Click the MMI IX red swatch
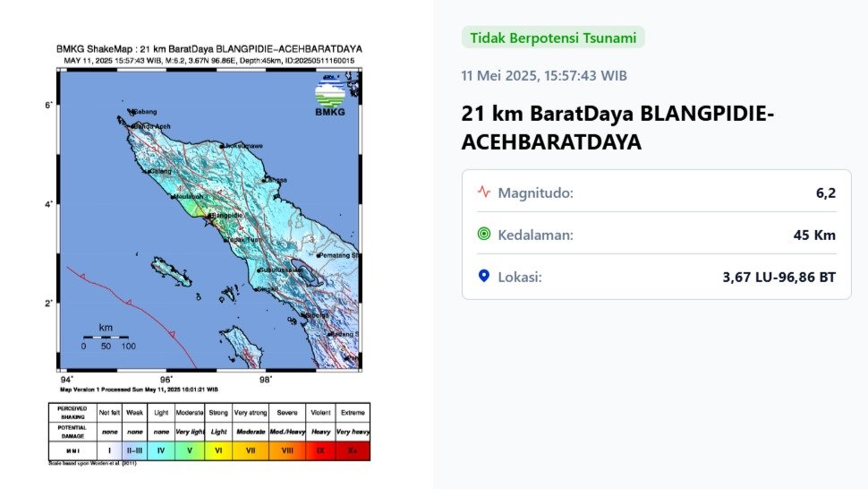 coord(320,450)
